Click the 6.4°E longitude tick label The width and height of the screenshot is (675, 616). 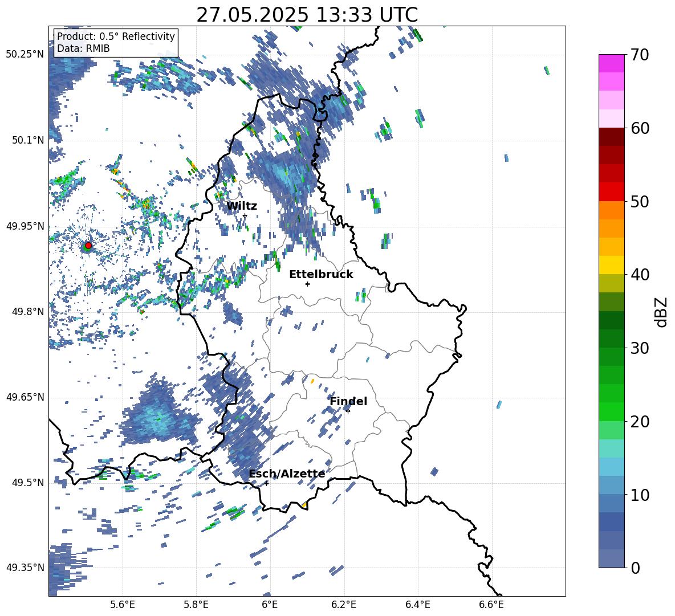(x=417, y=605)
